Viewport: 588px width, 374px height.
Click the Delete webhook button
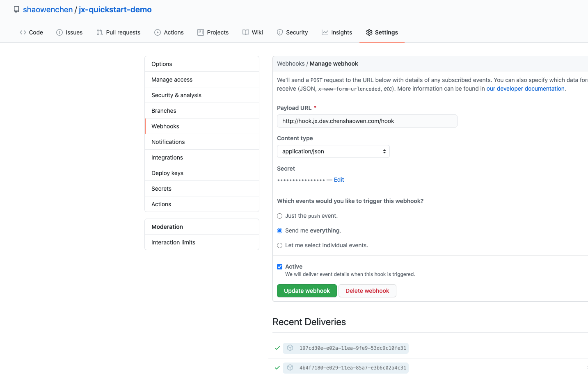367,291
